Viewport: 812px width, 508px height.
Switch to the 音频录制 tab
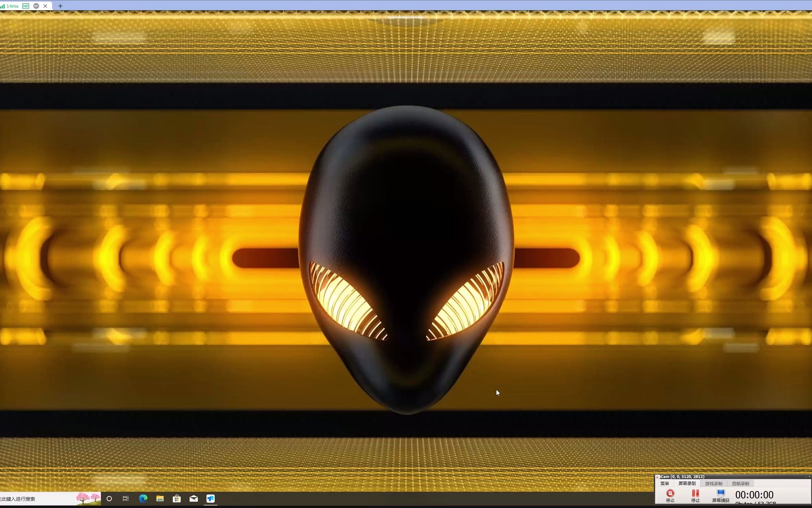point(740,483)
